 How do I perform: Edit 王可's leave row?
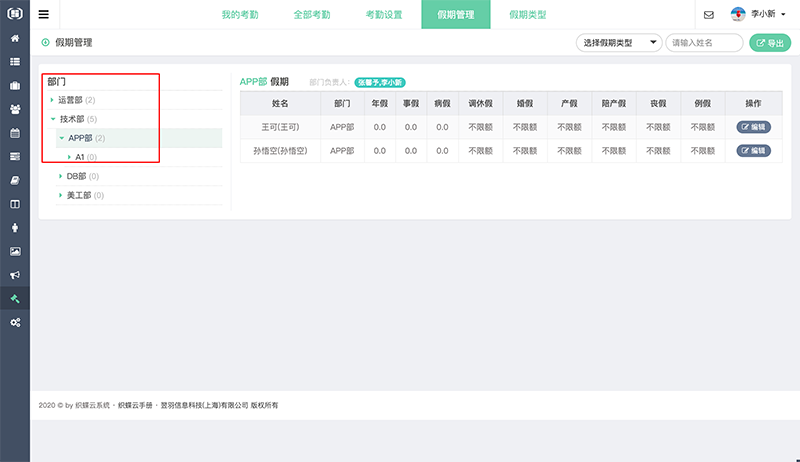753,127
